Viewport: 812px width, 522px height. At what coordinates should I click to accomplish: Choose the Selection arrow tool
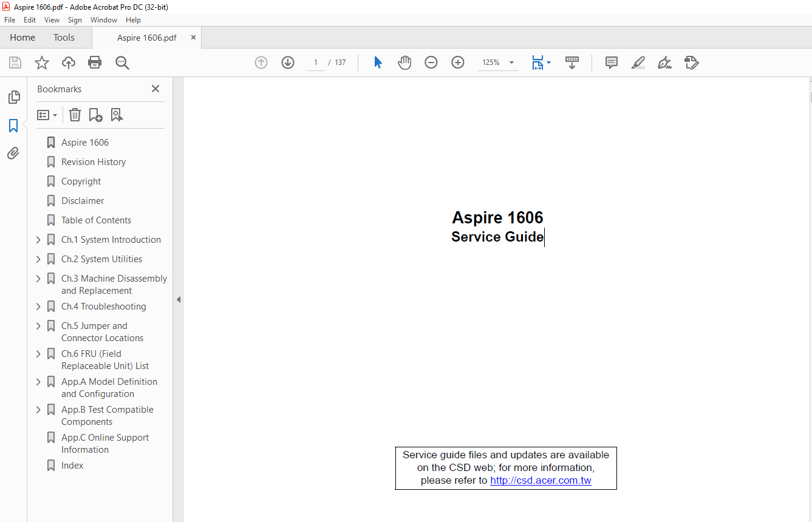tap(378, 63)
